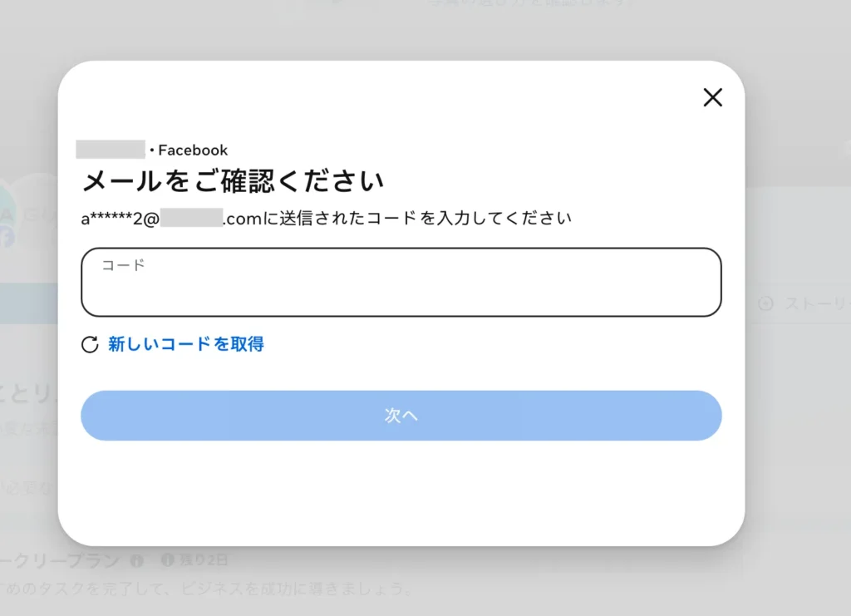Click the blurred account name next to Facebook

click(x=113, y=149)
